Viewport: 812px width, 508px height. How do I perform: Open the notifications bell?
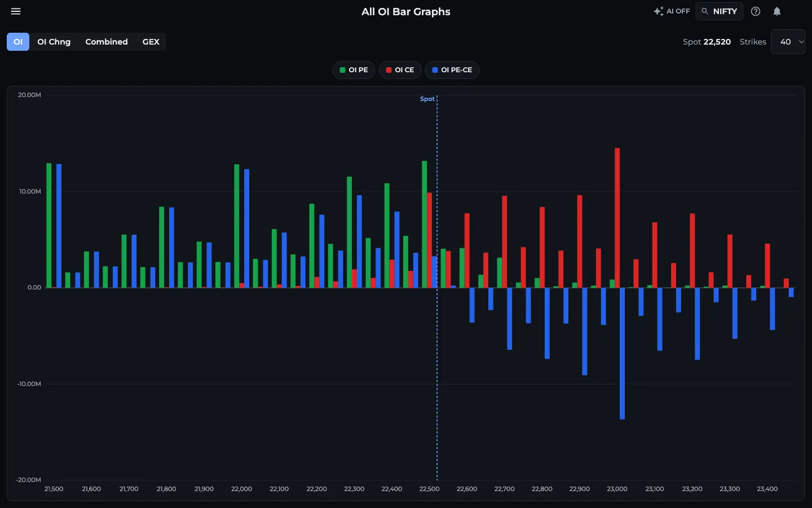777,11
